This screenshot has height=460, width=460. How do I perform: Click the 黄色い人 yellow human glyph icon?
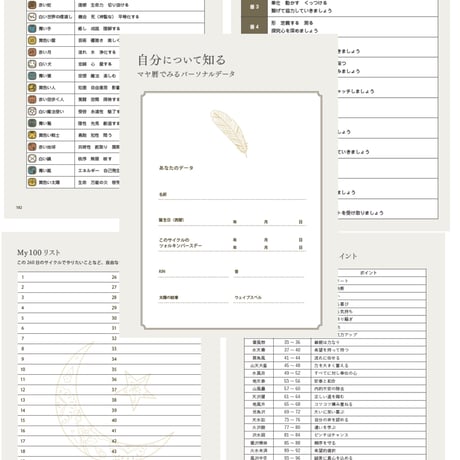pyautogui.click(x=32, y=88)
